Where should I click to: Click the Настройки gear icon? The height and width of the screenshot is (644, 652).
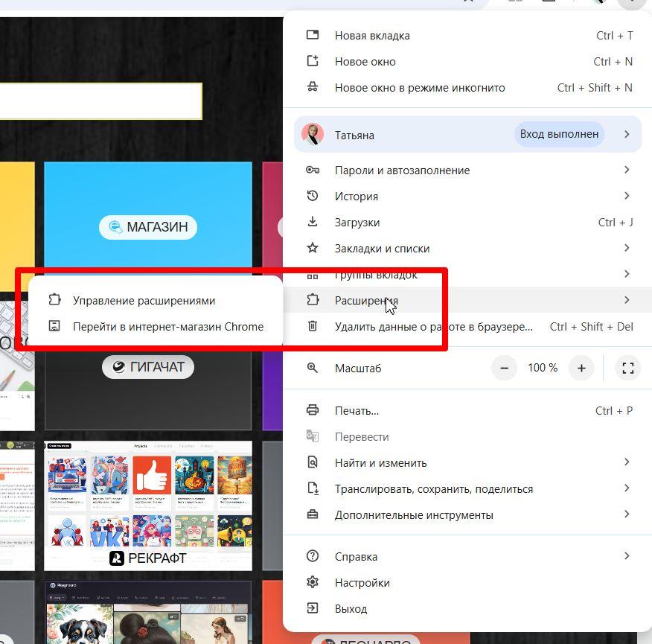(x=313, y=582)
